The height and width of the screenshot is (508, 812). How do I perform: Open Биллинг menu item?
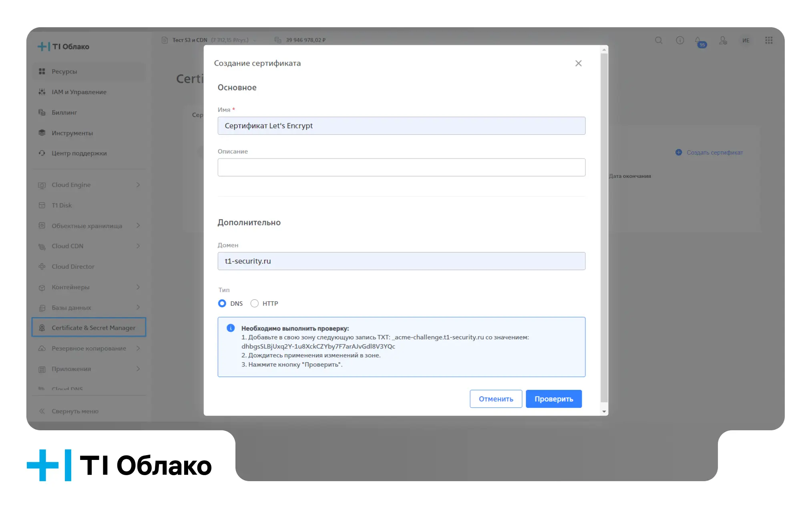pyautogui.click(x=89, y=112)
